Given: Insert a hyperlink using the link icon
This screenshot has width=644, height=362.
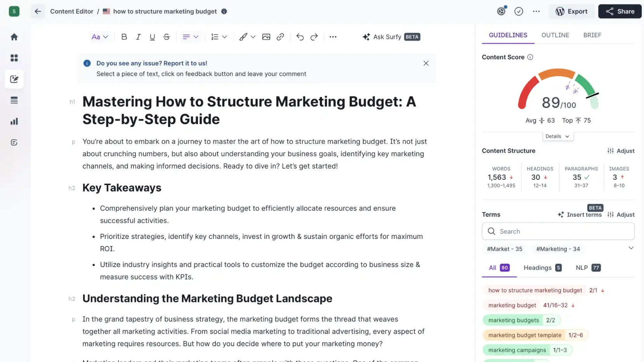Looking at the screenshot, I should pyautogui.click(x=280, y=37).
